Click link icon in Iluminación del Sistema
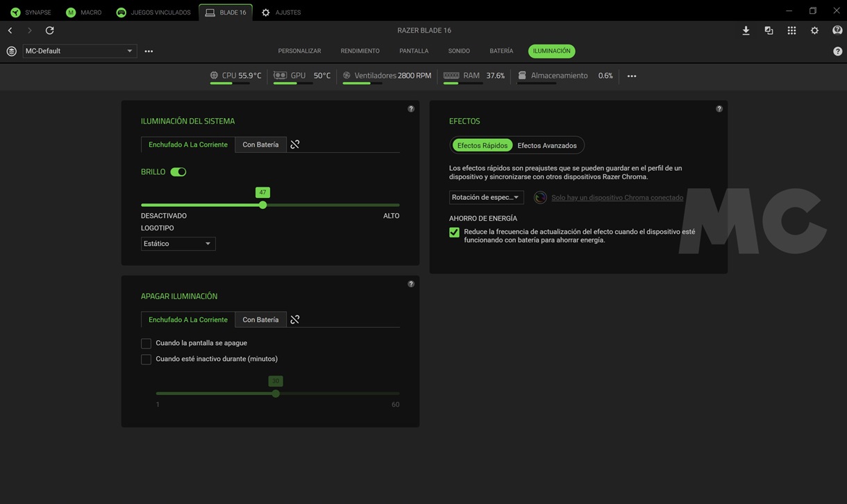This screenshot has width=847, height=504. (295, 144)
